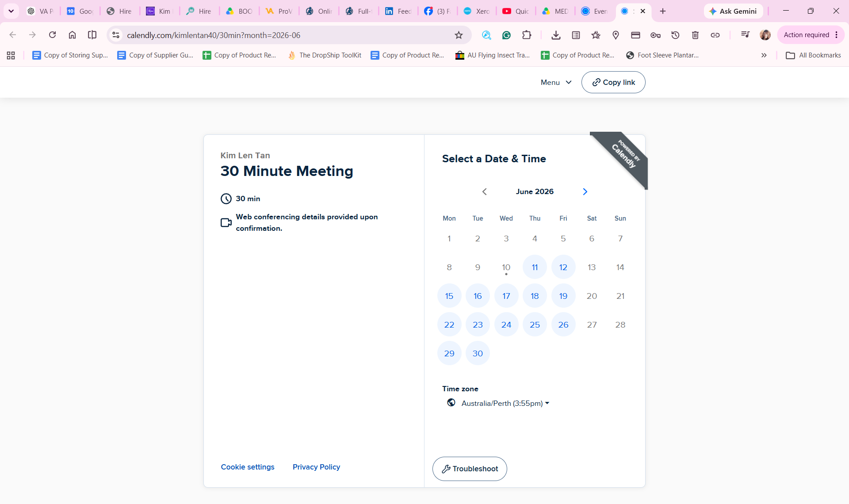
Task: Open the Australia/Perth time zone dropdown
Action: 505,403
